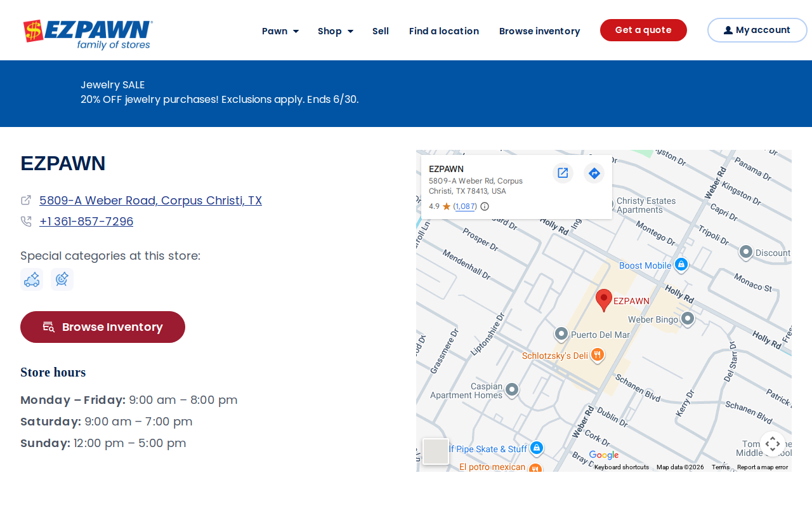Click the Sunday hours line

[103, 443]
